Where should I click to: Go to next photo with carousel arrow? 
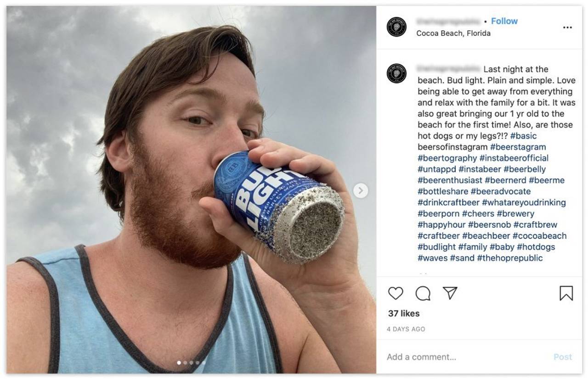361,190
